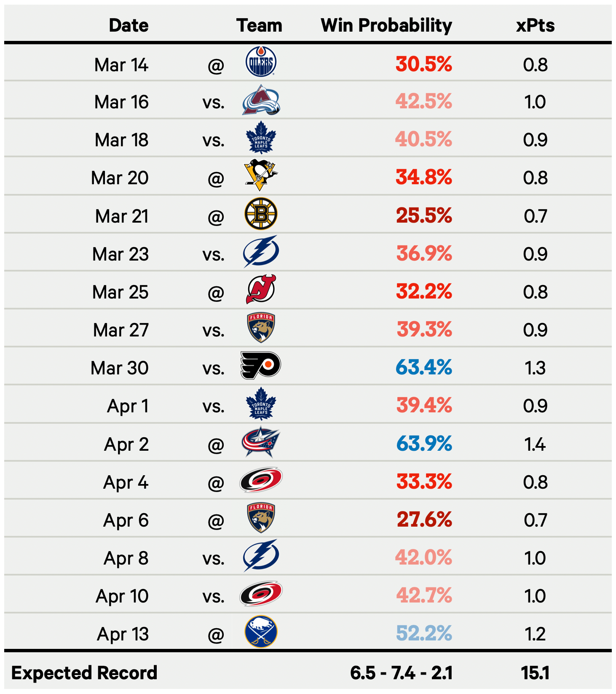Viewport: 616px width, 694px height.
Task: Click the 25.5% win probability value
Action: coord(423,215)
